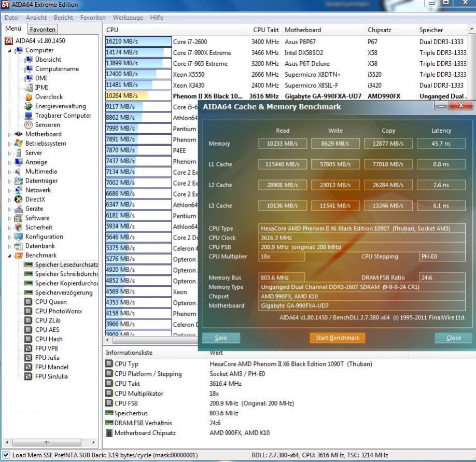Click the Tragbarer Computer laptop icon
The image size is (476, 462).
pos(29,116)
